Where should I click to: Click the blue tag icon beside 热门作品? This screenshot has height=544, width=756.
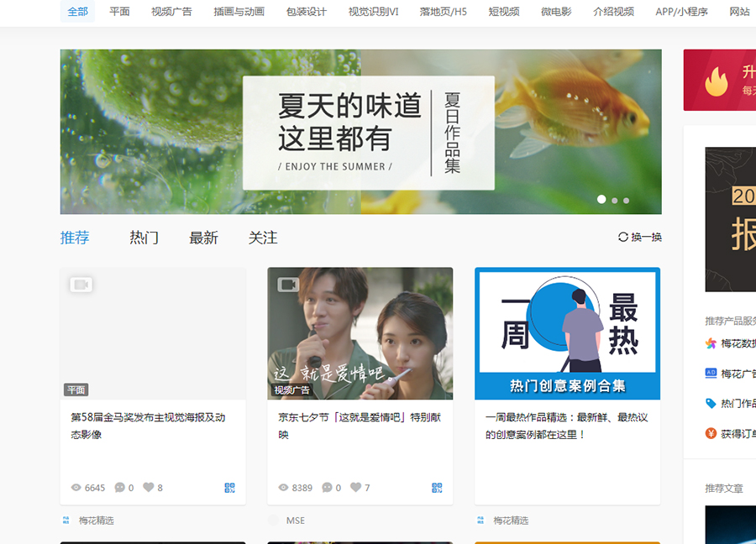click(710, 401)
